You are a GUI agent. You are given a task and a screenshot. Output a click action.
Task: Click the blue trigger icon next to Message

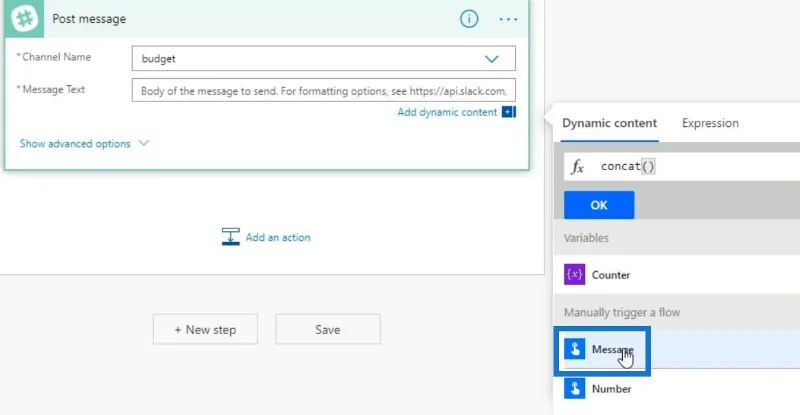point(574,349)
